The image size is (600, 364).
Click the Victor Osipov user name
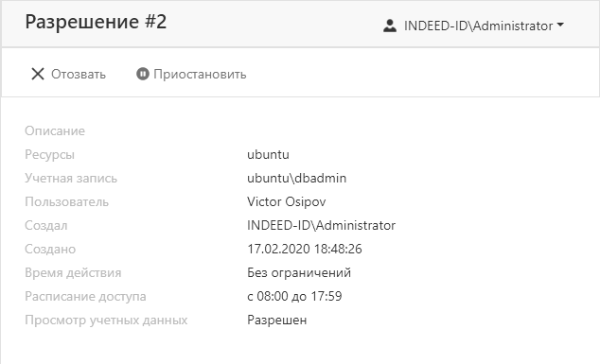click(x=286, y=202)
